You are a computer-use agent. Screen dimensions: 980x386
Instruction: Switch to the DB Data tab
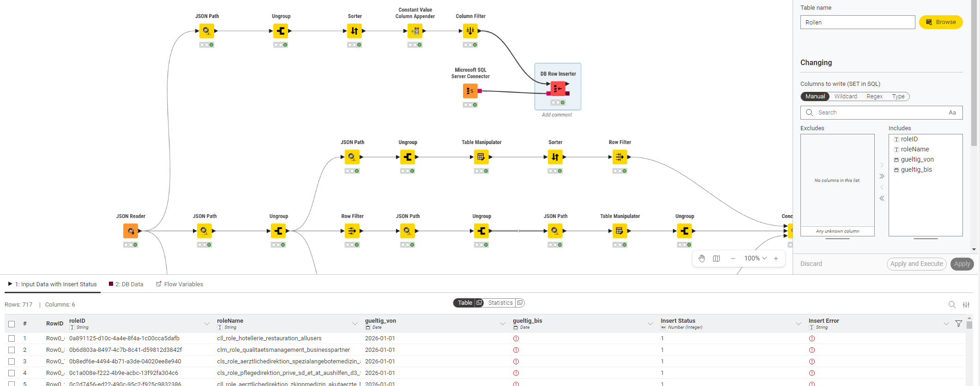tap(126, 284)
